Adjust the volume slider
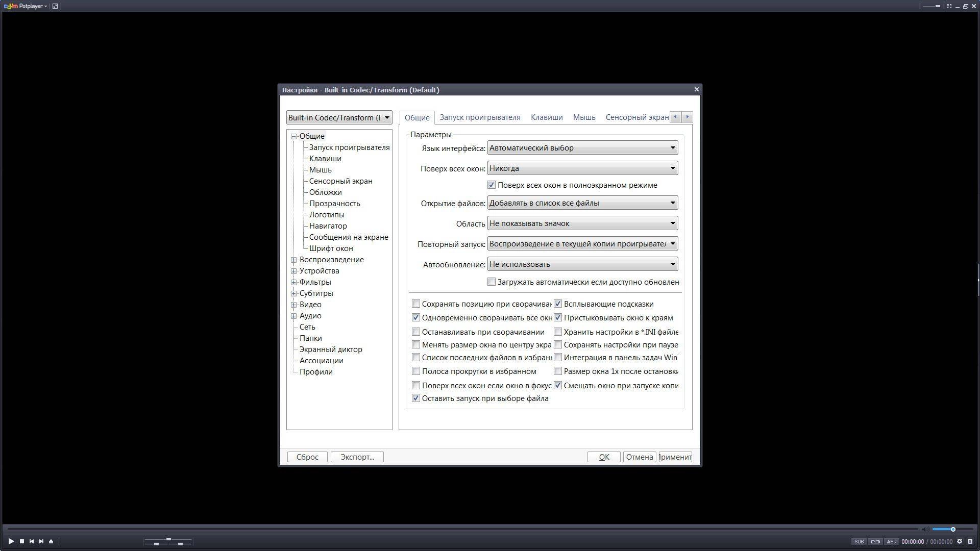 point(952,530)
